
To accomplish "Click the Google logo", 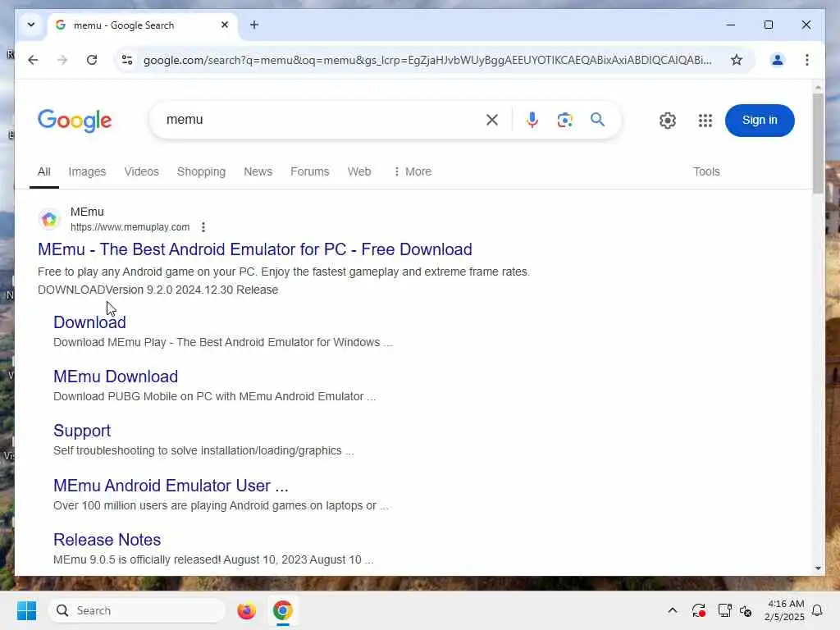I will 75,120.
